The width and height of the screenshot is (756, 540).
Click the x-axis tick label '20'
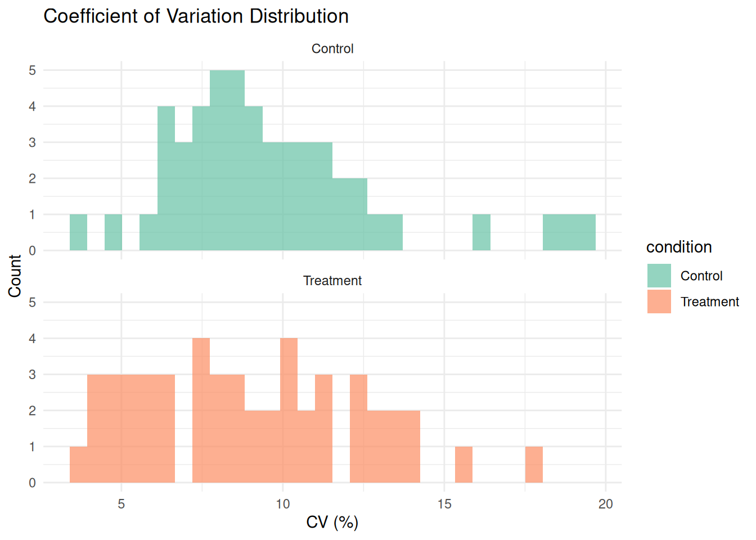pyautogui.click(x=606, y=504)
